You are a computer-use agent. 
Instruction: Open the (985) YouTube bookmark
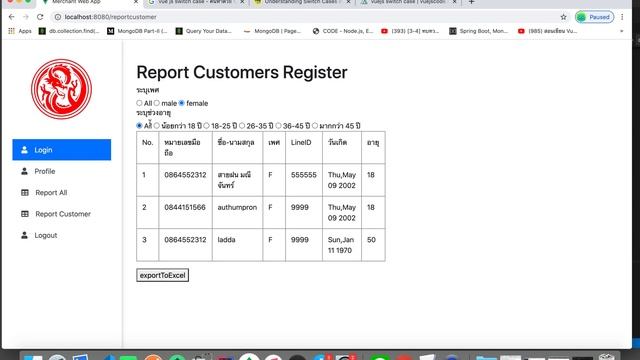tap(548, 31)
